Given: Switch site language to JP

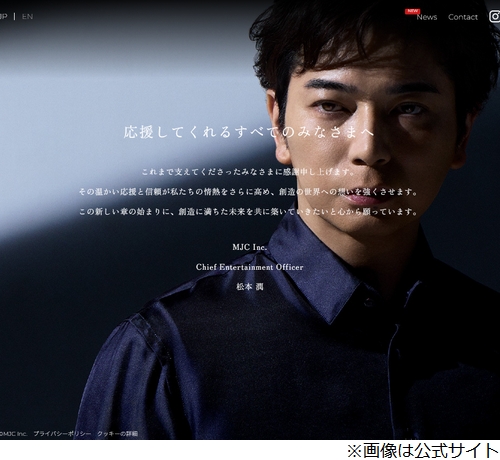Looking at the screenshot, I should (x=3, y=17).
